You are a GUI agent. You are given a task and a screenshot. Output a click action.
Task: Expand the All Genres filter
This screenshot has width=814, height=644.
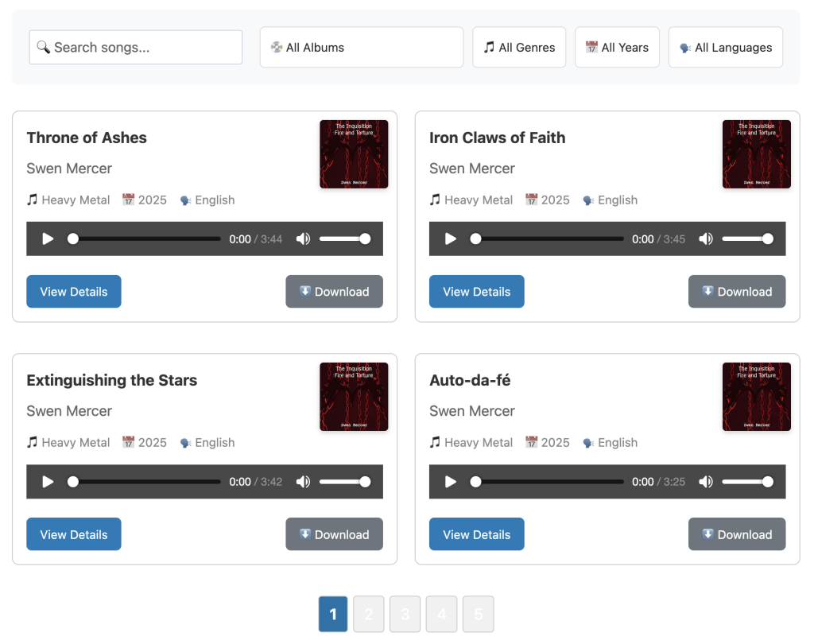coord(519,48)
